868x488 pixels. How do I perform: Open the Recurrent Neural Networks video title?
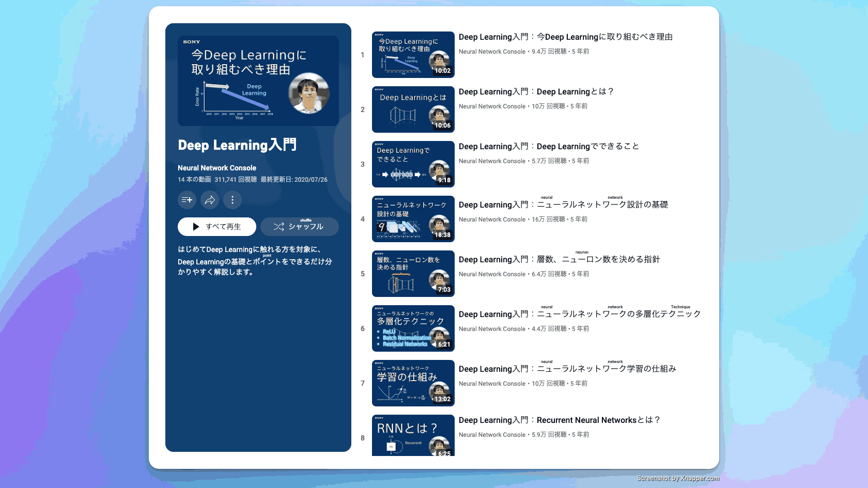559,420
